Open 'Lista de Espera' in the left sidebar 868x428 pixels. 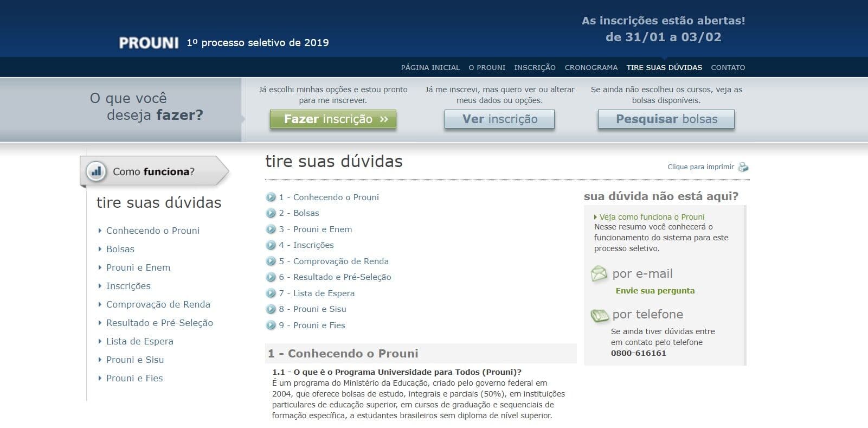coord(140,341)
